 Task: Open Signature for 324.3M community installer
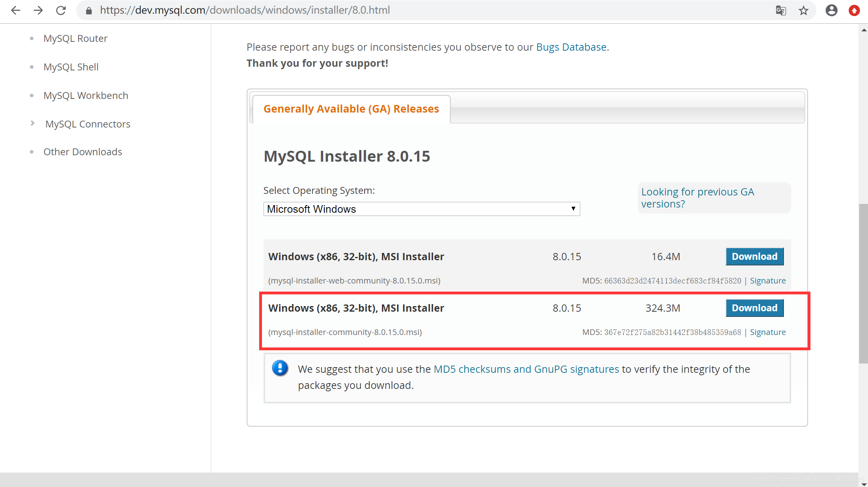click(x=767, y=332)
